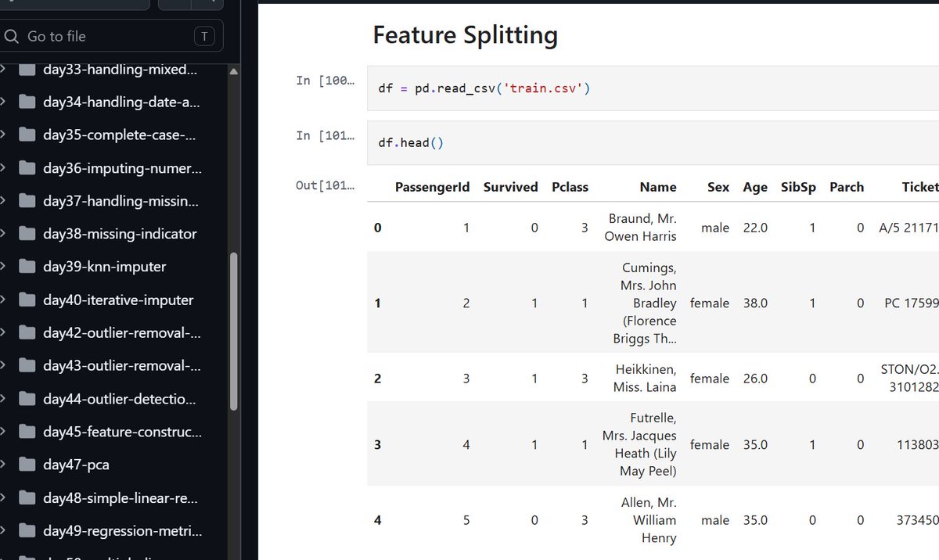Click the Sex column header
The width and height of the screenshot is (939, 560).
[x=718, y=187]
